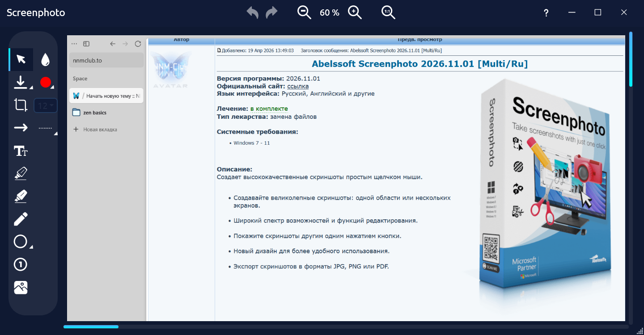Click the undo arrow button

[253, 13]
